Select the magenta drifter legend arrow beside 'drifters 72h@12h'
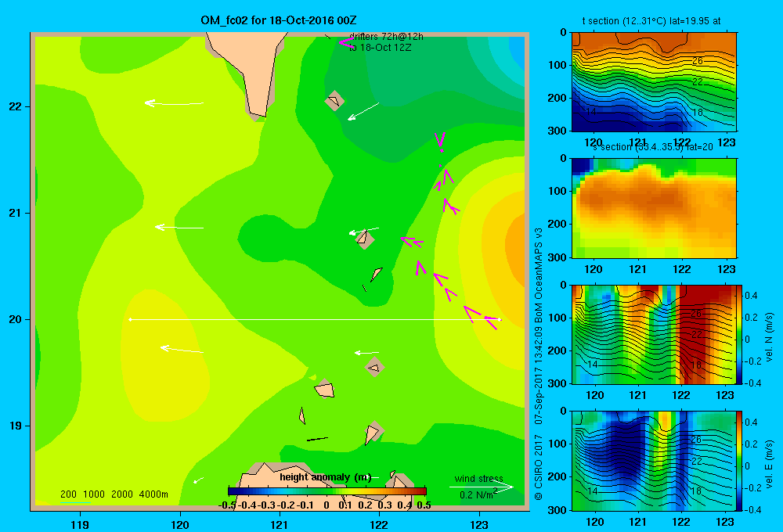Image resolution: width=783 pixels, height=532 pixels. pos(345,42)
